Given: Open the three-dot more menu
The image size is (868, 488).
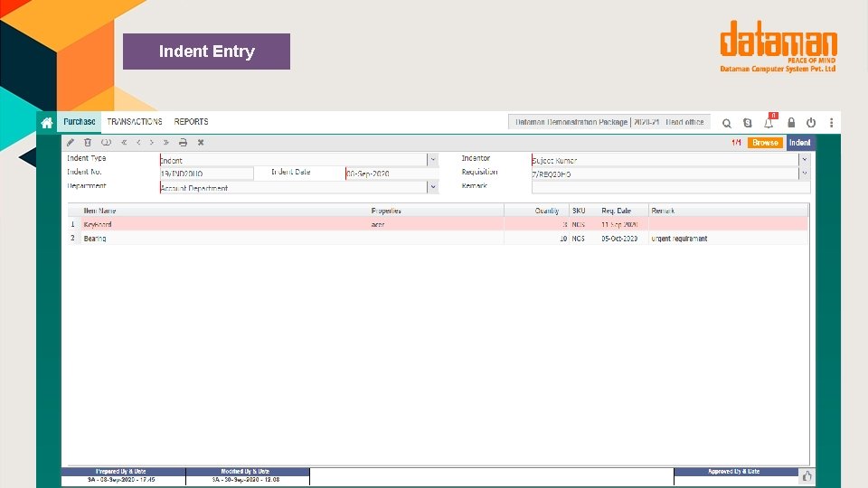Looking at the screenshot, I should click(832, 122).
